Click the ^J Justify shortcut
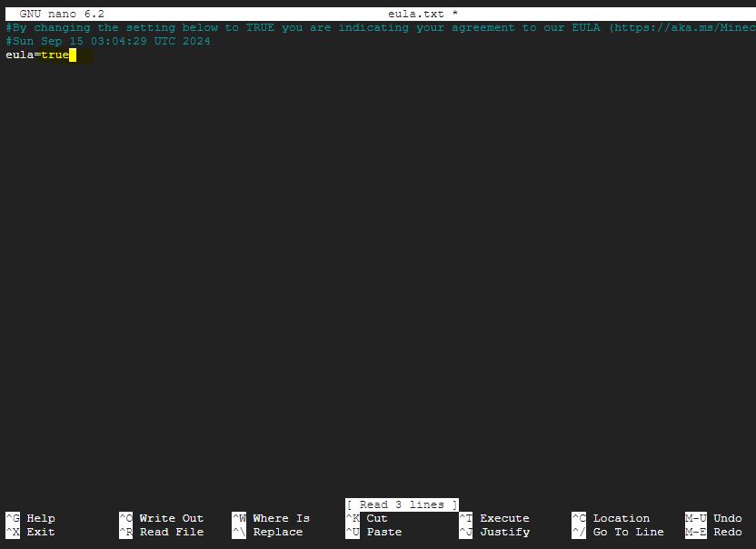 point(494,532)
